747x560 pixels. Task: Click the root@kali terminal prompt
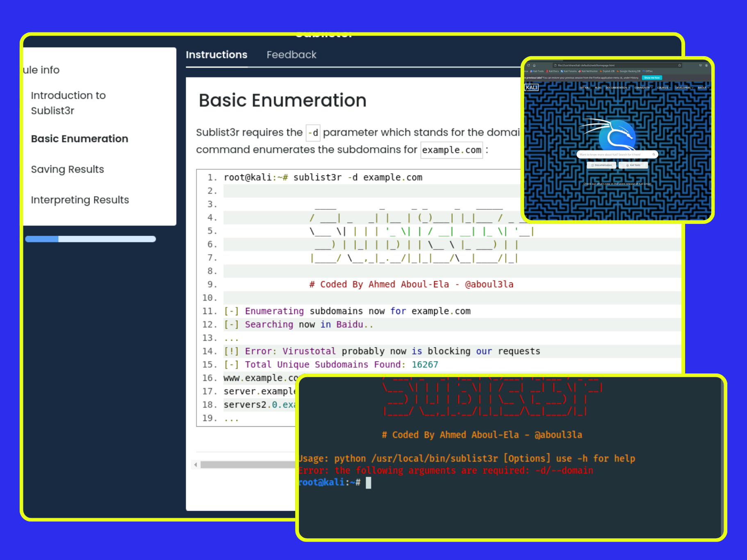pyautogui.click(x=330, y=483)
